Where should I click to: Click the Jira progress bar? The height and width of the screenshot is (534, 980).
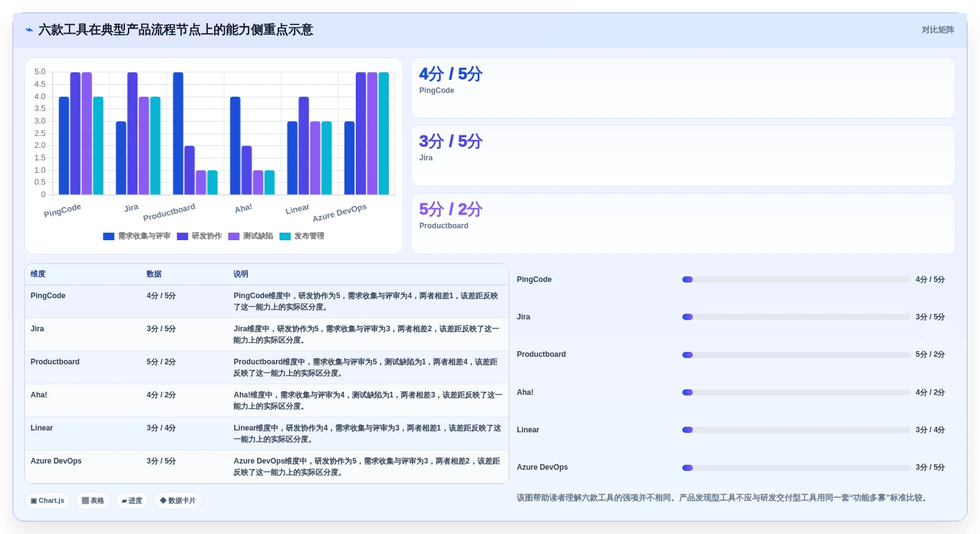(x=796, y=317)
